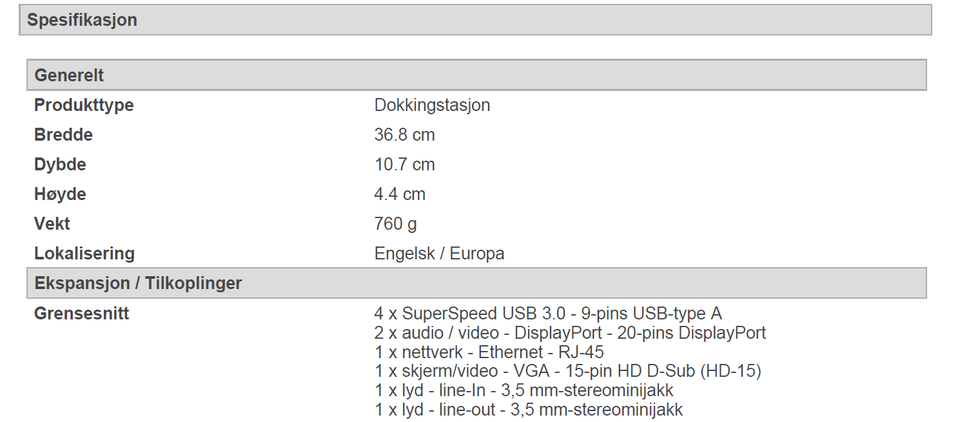Click the 760 g weight value
The height and width of the screenshot is (422, 960).
click(x=396, y=224)
